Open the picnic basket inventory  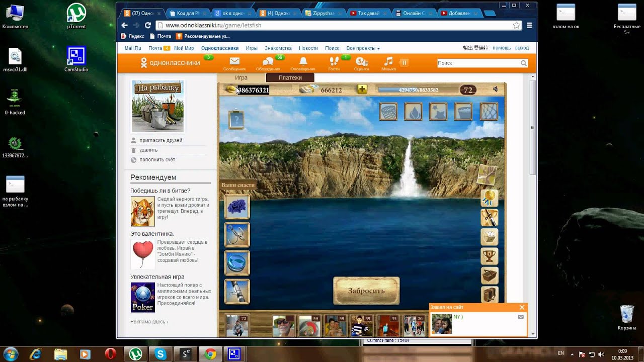pyautogui.click(x=490, y=276)
